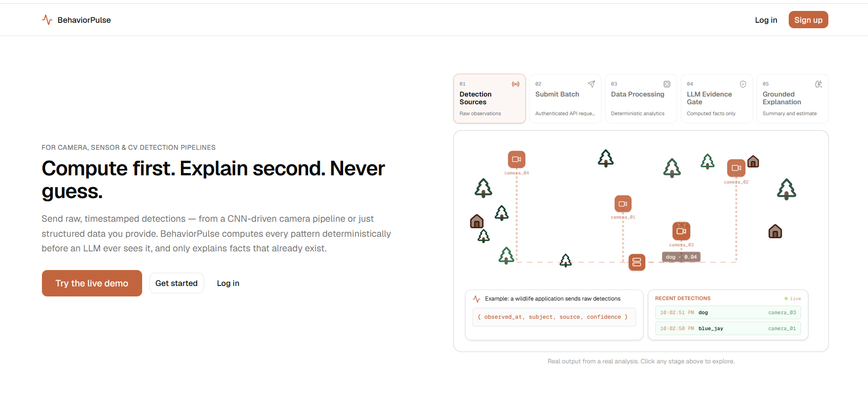The width and height of the screenshot is (868, 403).
Task: Go to the BehaviorPulse home link text
Action: coord(84,20)
